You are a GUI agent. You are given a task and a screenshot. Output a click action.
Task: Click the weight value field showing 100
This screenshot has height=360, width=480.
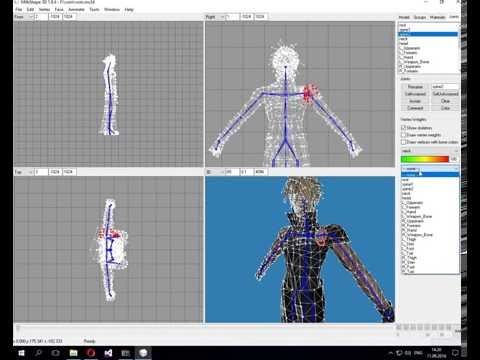(454, 159)
